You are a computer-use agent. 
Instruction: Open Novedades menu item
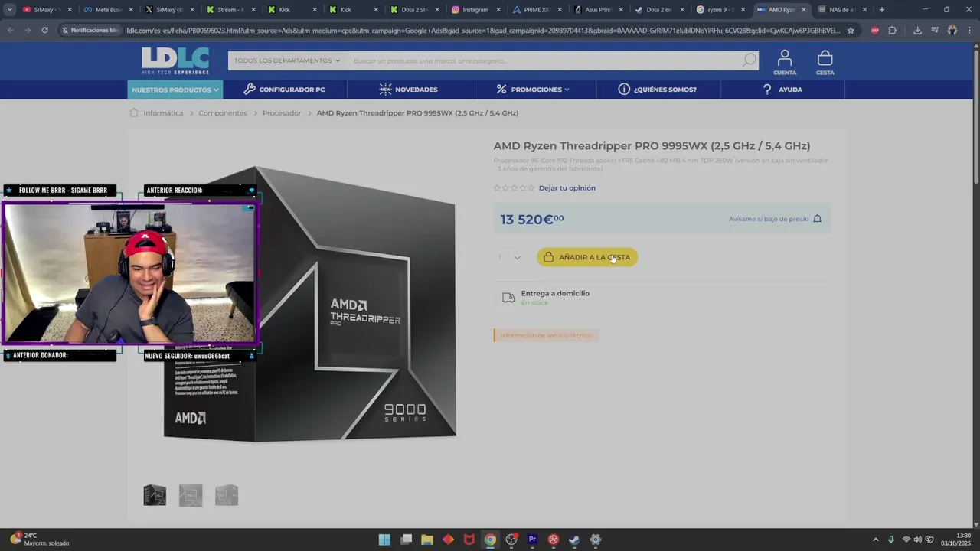coord(409,90)
